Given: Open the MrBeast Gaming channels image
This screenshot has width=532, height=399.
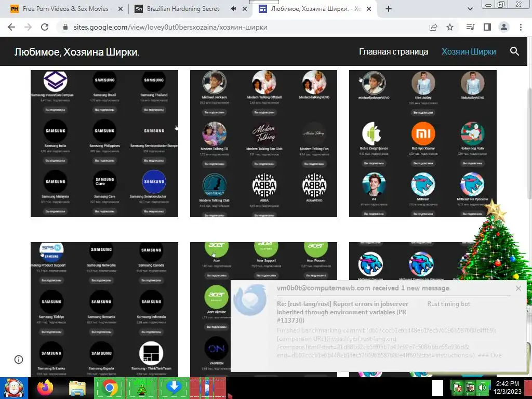Looking at the screenshot, I should pos(407,261).
